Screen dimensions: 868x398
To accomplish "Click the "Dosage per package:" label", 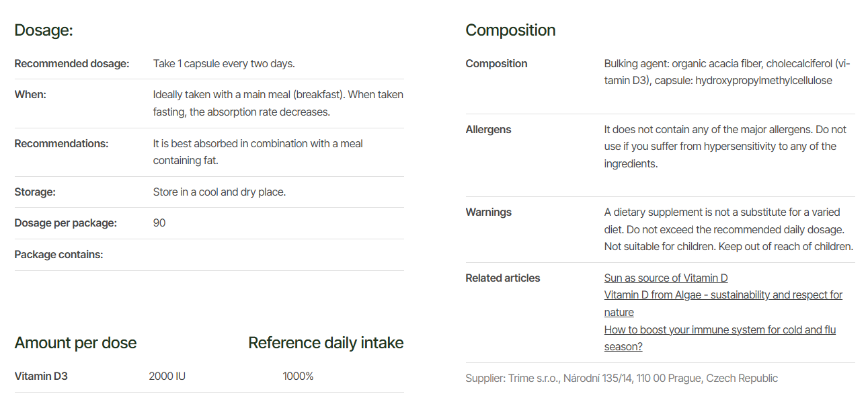I will (x=66, y=223).
